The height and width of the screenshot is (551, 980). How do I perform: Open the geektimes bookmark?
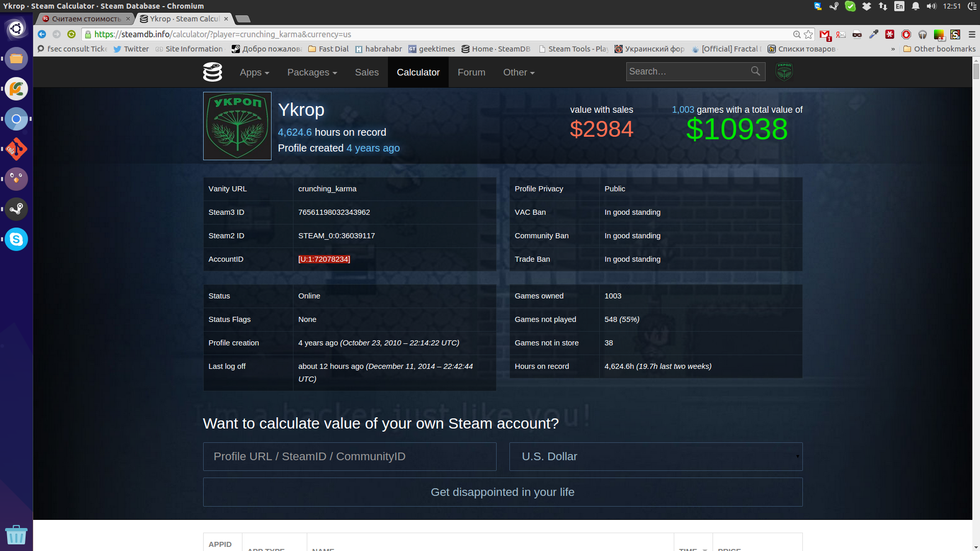[432, 49]
